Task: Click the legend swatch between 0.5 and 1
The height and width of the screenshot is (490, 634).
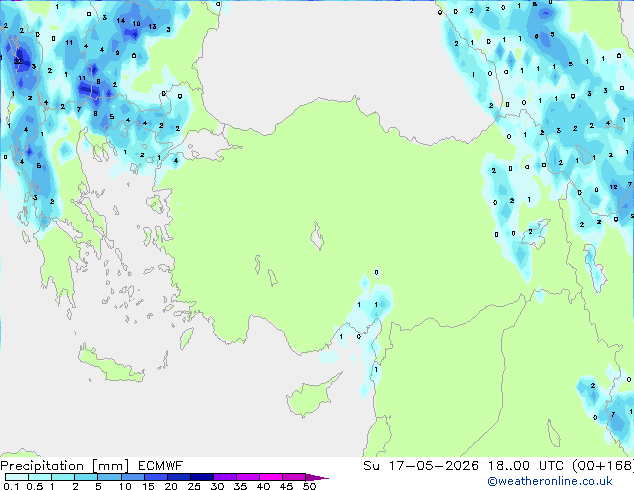Action: pos(40,477)
